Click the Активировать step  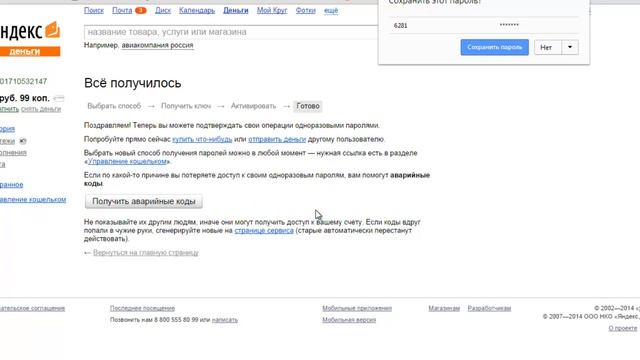pyautogui.click(x=253, y=106)
